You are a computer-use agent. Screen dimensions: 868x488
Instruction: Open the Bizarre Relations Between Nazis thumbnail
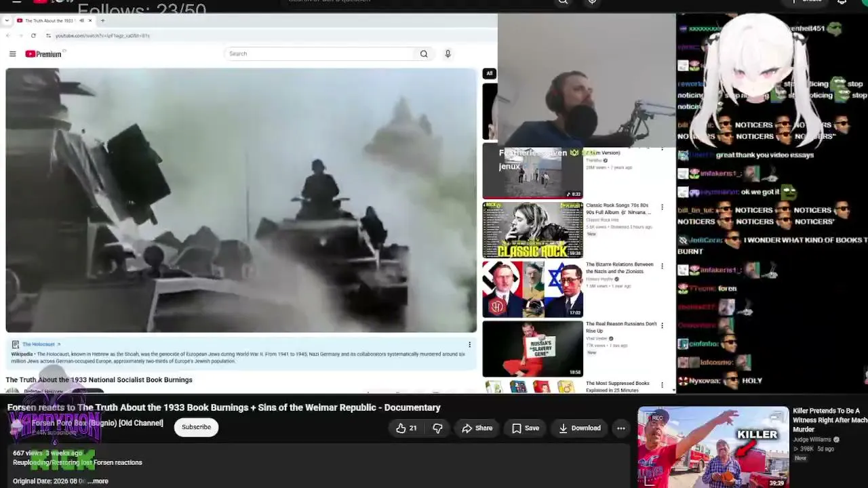coord(532,289)
